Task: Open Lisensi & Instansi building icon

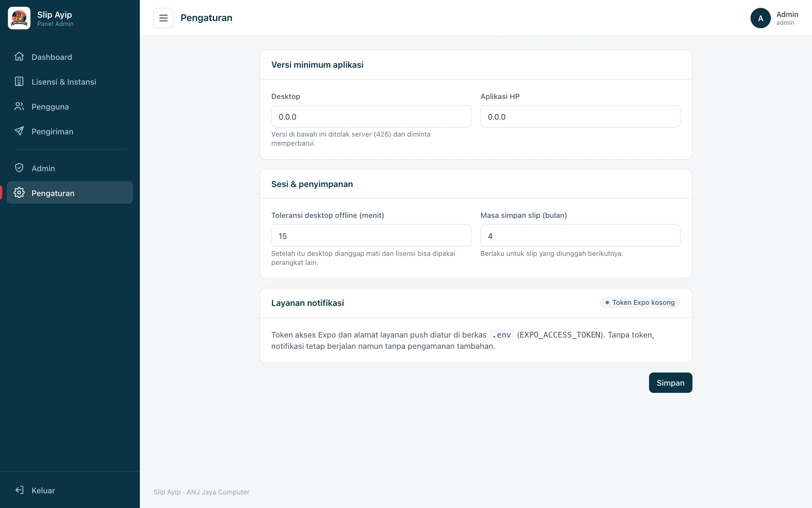Action: [19, 81]
